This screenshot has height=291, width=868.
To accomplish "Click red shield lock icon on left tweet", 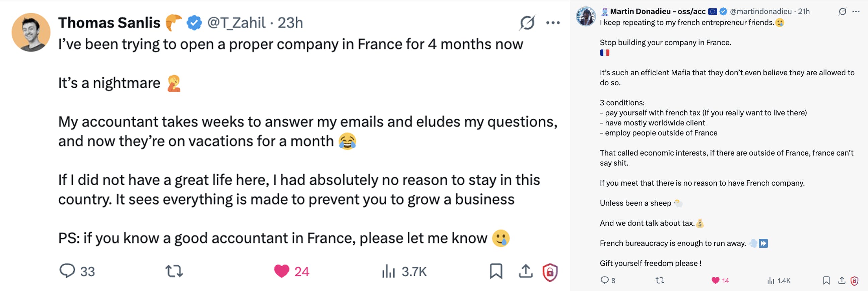I will pyautogui.click(x=550, y=272).
